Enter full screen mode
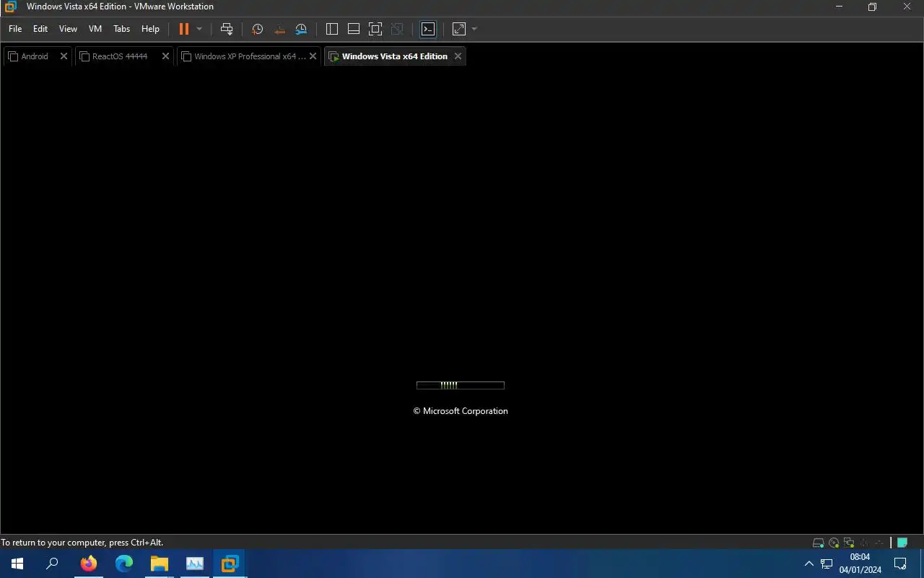The image size is (924, 578). tap(375, 29)
